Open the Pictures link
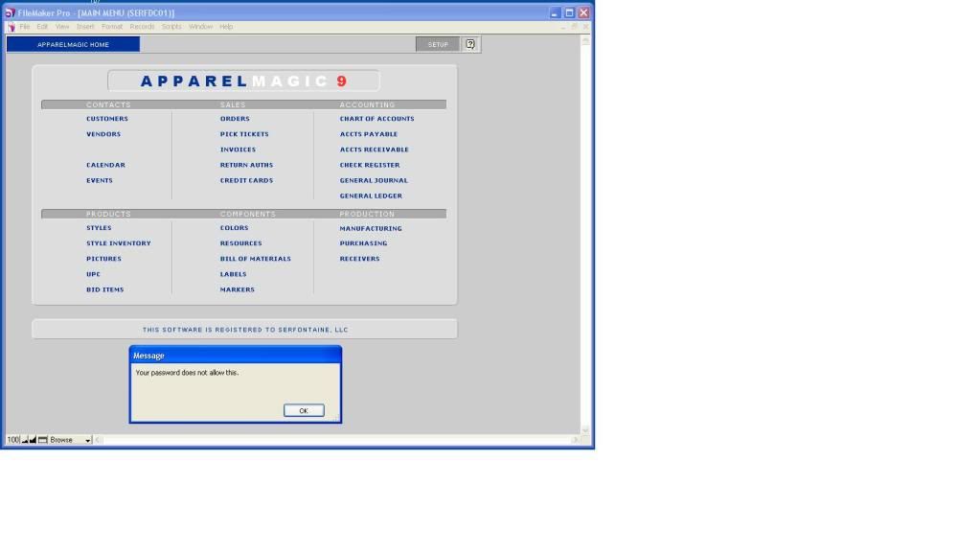980x554 pixels. tap(103, 259)
